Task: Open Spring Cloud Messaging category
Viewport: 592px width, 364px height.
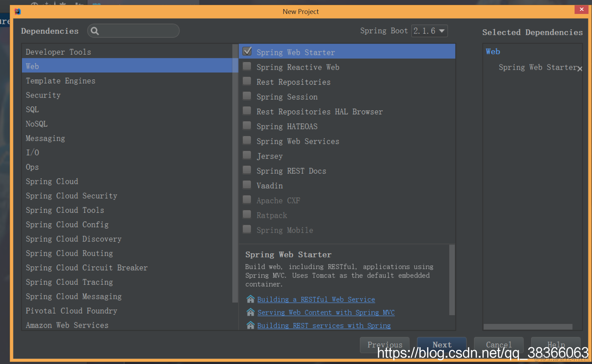Action: [x=127, y=296]
